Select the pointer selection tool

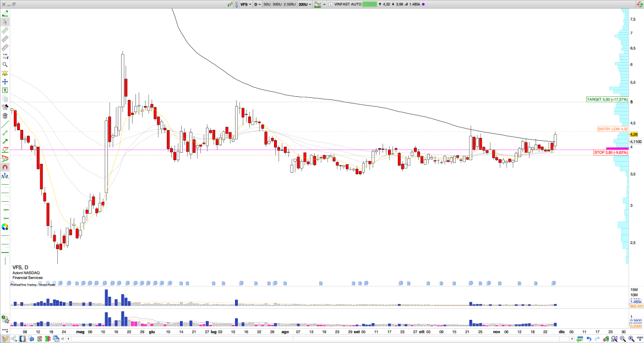pyautogui.click(x=4, y=22)
